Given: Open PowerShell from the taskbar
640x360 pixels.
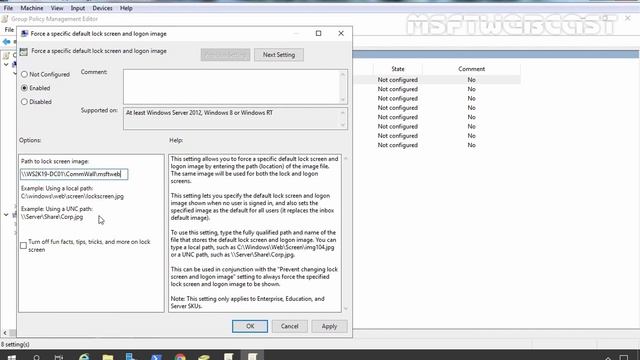Looking at the screenshot, I should pos(156,357).
